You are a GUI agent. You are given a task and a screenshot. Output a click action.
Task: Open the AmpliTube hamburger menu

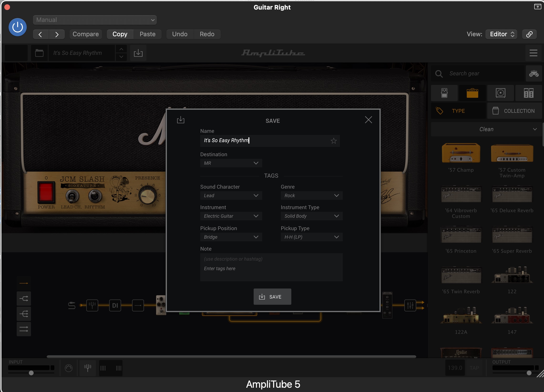point(534,53)
